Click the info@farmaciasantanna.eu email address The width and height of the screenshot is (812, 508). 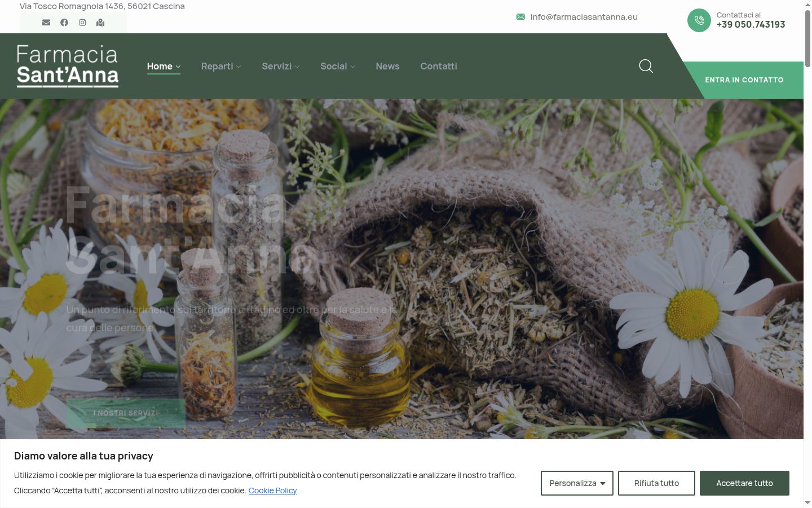[584, 17]
